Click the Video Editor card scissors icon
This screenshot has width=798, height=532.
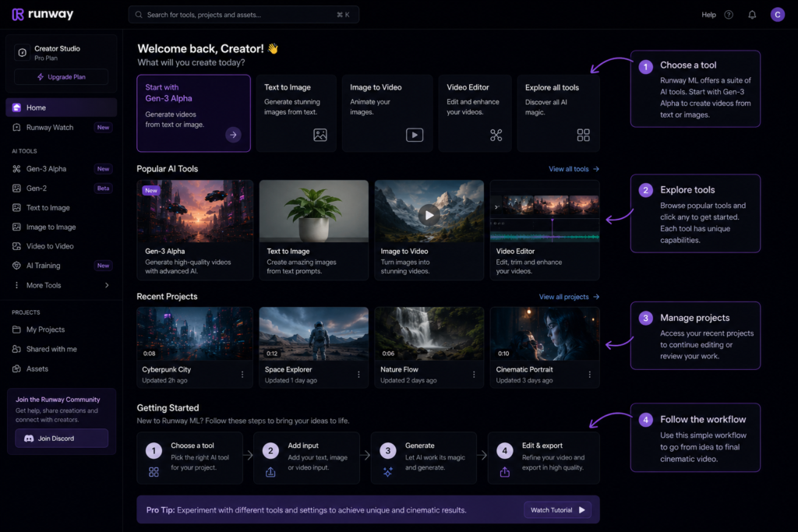[x=496, y=135]
